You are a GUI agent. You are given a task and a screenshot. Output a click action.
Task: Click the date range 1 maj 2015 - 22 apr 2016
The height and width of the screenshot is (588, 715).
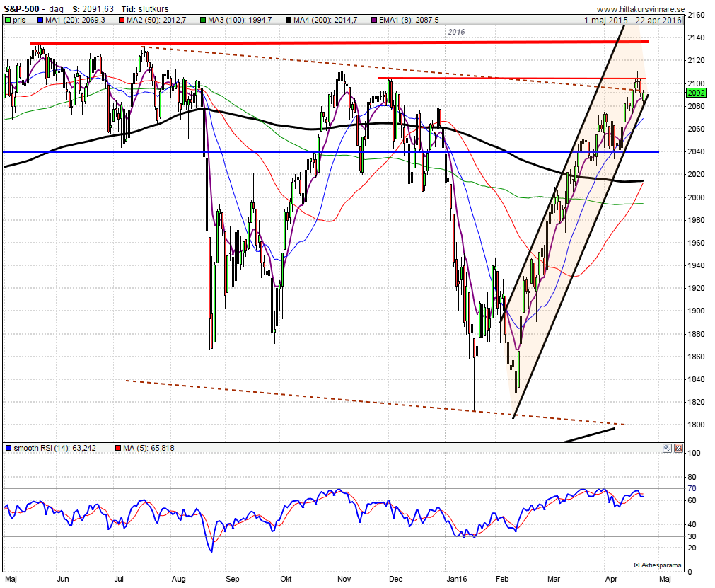(633, 20)
